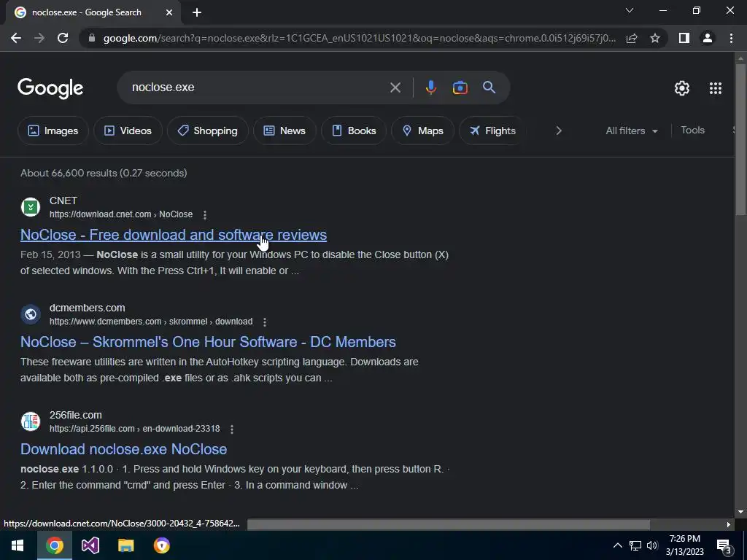Filter results by Maps
Viewport: 747px width, 560px height.
coord(422,131)
